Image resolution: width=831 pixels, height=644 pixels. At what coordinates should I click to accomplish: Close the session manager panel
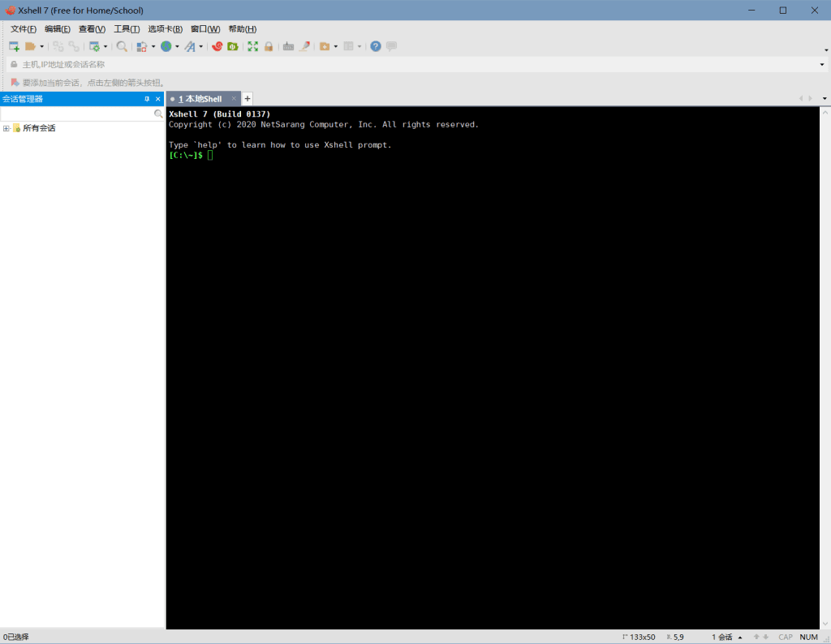coord(158,99)
